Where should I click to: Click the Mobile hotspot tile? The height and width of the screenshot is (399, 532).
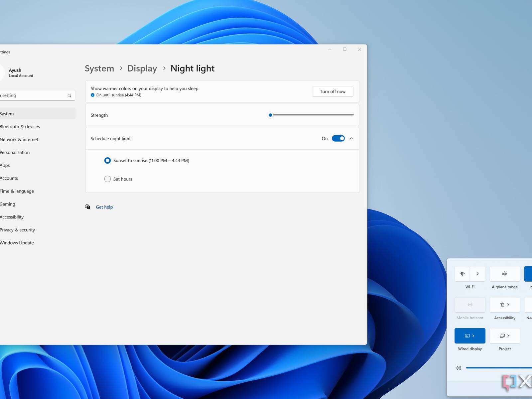pyautogui.click(x=470, y=305)
